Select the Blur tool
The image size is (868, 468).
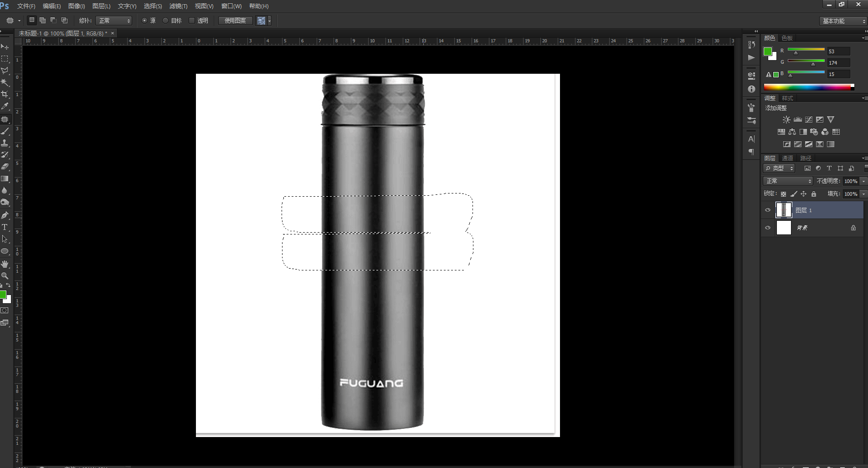coord(5,190)
